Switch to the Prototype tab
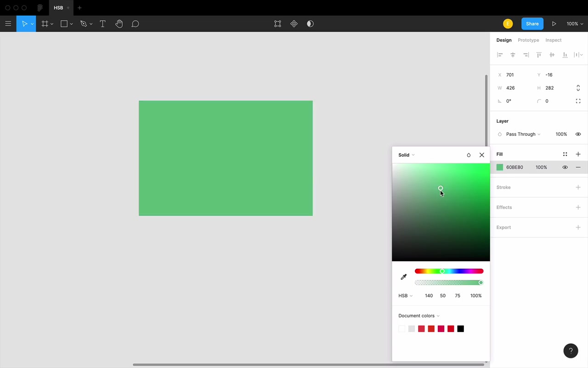The width and height of the screenshot is (588, 368). pos(528,40)
